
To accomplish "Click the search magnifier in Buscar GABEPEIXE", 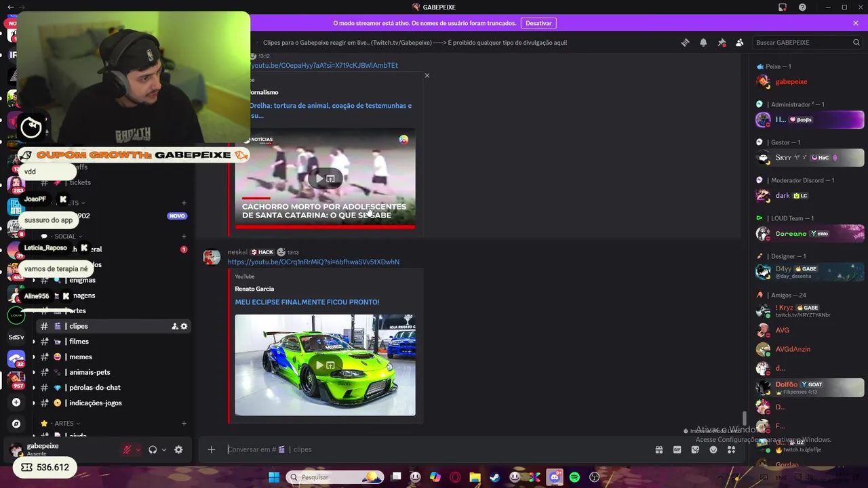I will 856,42.
